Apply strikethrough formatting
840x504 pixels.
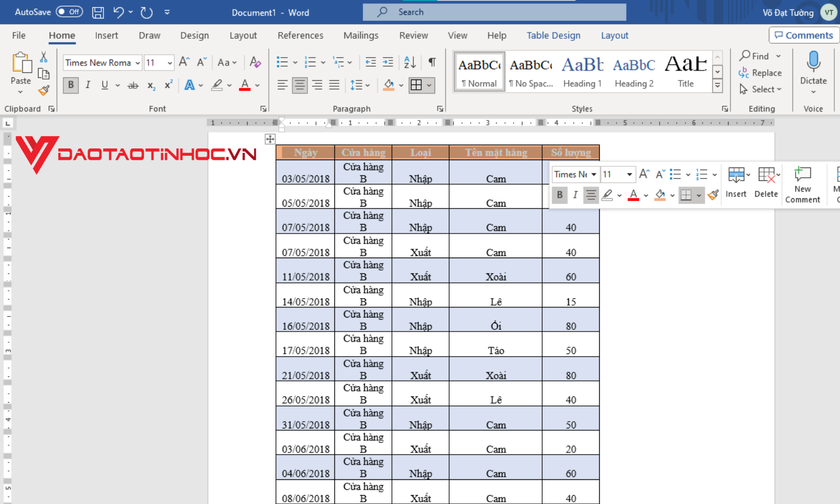pos(133,85)
